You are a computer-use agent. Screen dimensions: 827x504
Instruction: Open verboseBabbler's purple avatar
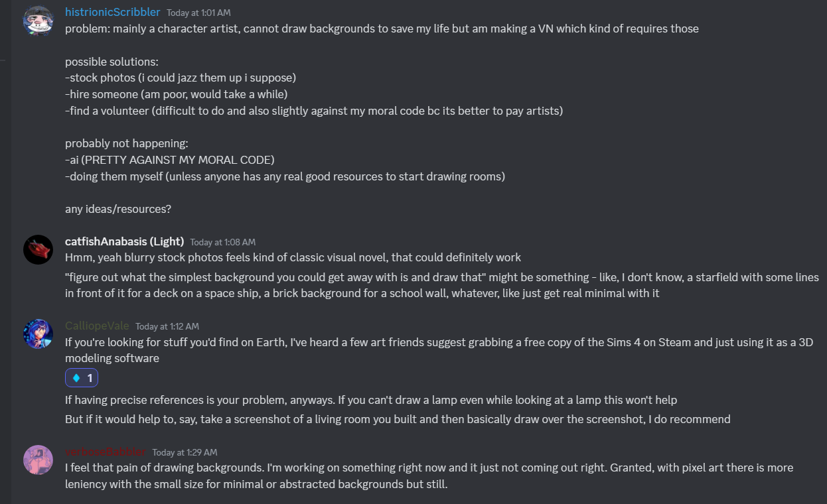coord(38,460)
